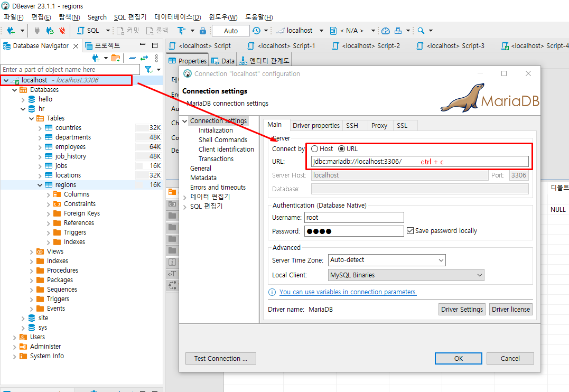
Task: Switch to Driver properties tab
Action: 316,126
